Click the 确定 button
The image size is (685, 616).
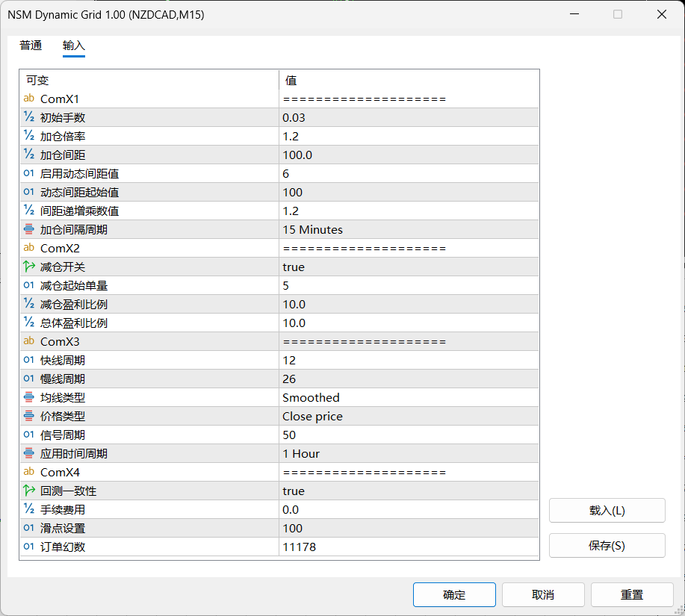(454, 594)
